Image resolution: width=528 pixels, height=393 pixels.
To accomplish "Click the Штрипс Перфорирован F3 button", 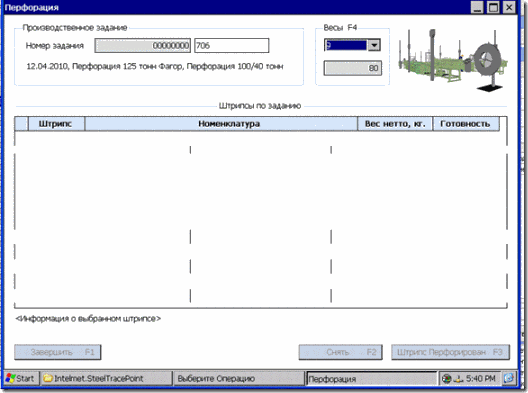I will tap(451, 352).
